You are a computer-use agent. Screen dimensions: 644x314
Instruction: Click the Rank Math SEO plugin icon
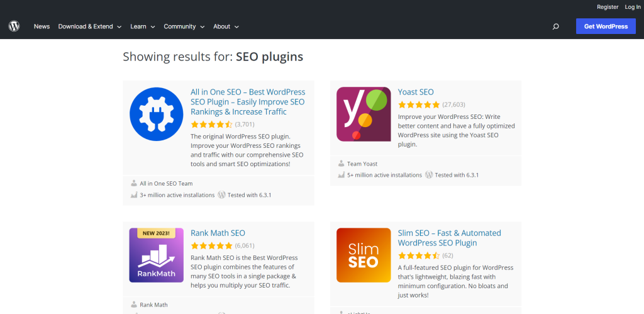click(156, 255)
